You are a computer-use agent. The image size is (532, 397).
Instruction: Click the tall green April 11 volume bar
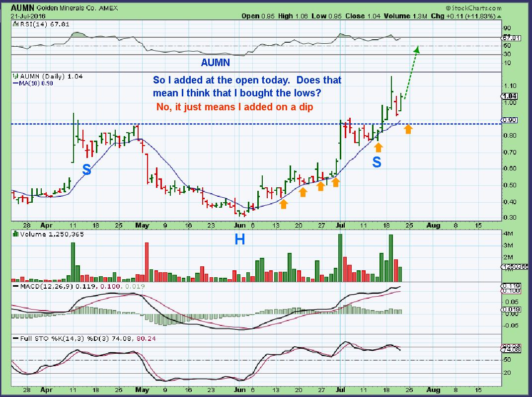[73, 262]
